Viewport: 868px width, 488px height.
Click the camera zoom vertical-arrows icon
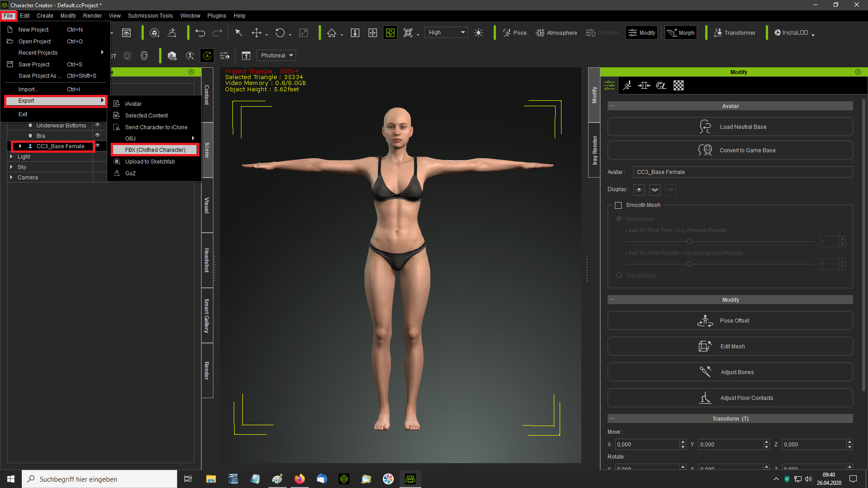[355, 33]
